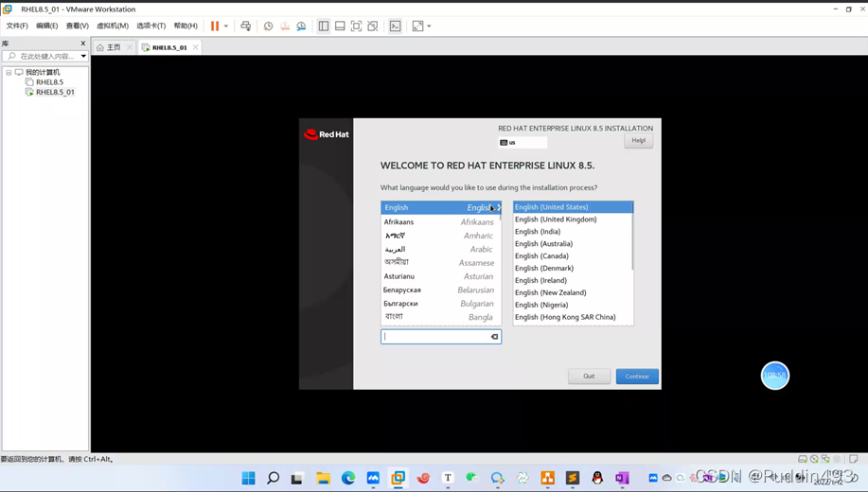Select Afrikaans in the language list

click(440, 222)
